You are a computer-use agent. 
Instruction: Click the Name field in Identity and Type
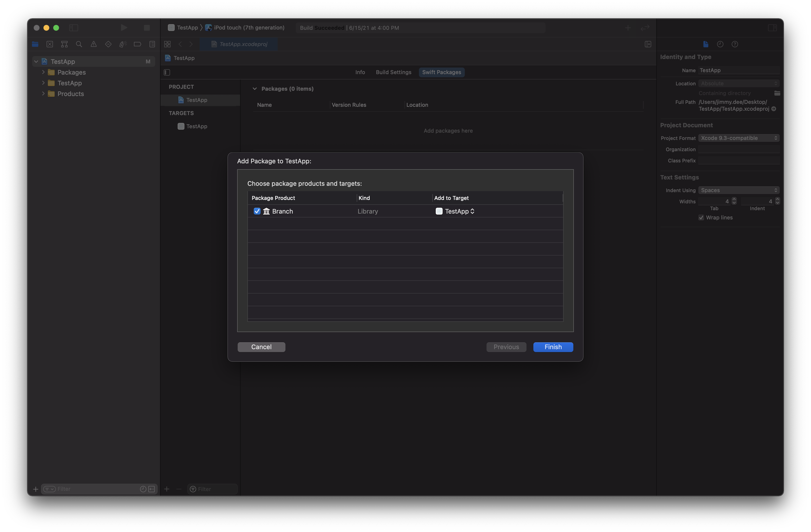click(x=739, y=70)
